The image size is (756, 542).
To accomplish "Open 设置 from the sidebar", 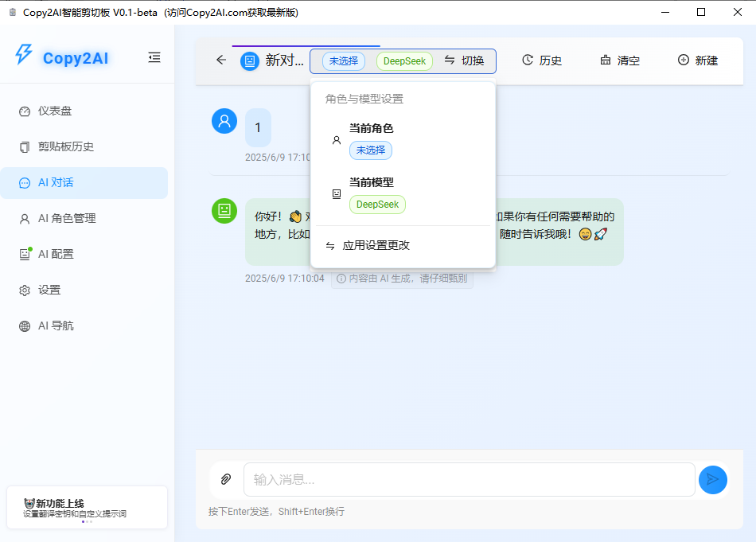I will [49, 290].
